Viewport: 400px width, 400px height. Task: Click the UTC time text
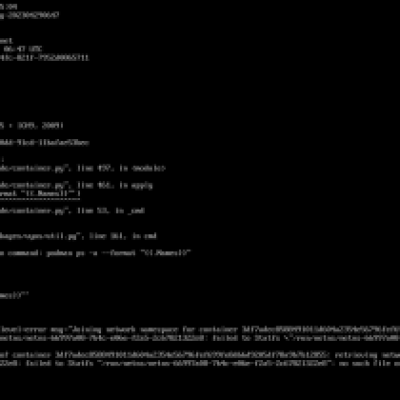point(23,49)
